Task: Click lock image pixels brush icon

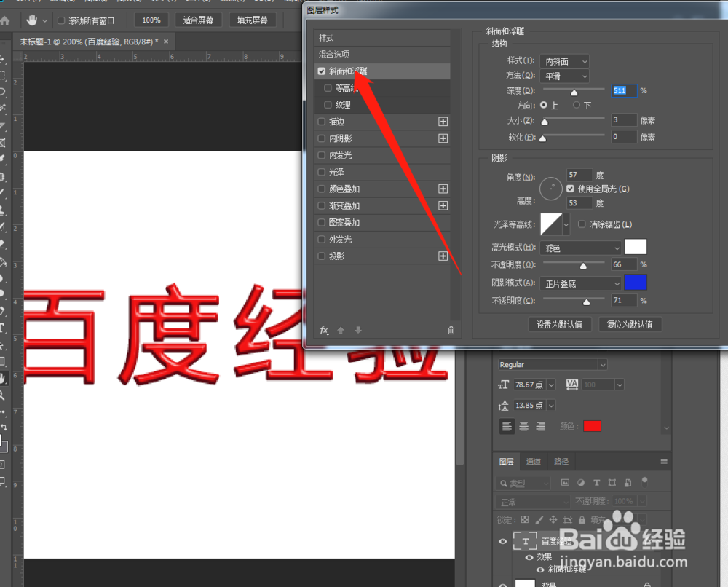Action: (x=539, y=520)
